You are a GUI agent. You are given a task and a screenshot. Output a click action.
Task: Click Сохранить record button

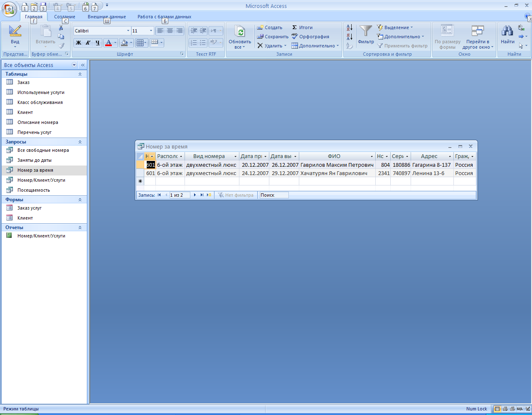click(x=273, y=37)
